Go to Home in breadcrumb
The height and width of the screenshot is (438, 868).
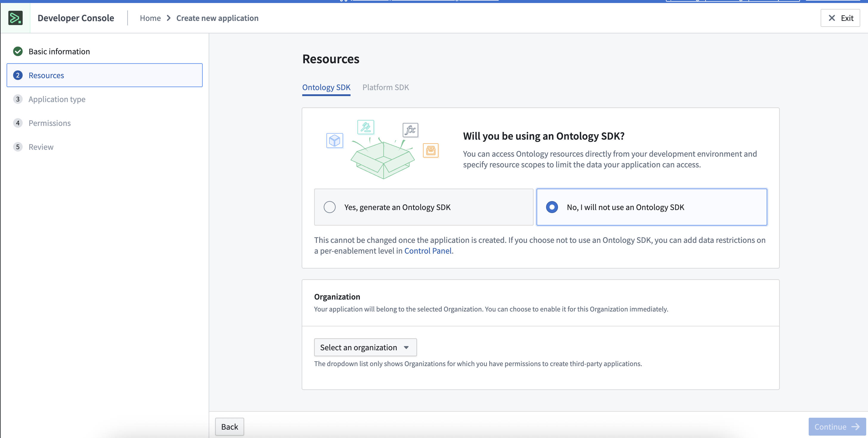coord(150,18)
